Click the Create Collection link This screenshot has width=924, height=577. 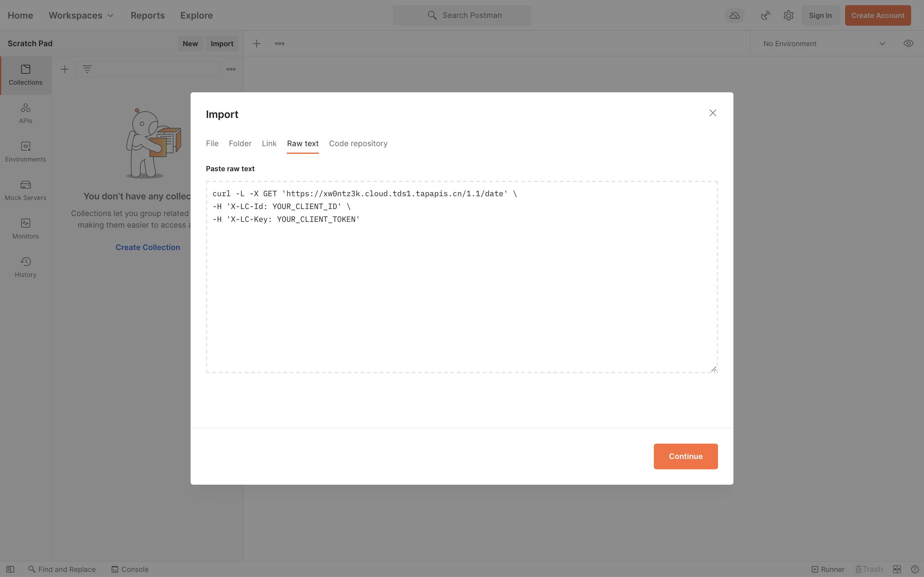click(x=148, y=247)
